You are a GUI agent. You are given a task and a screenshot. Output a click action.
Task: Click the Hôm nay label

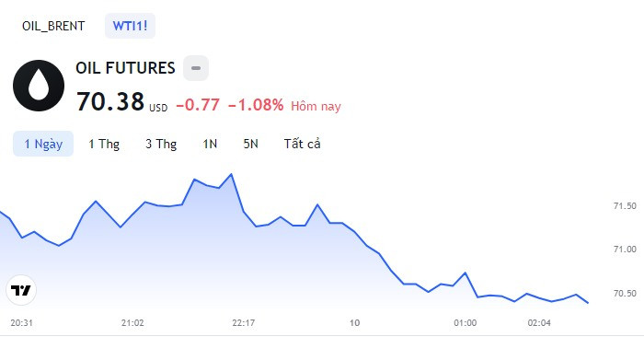pyautogui.click(x=316, y=107)
